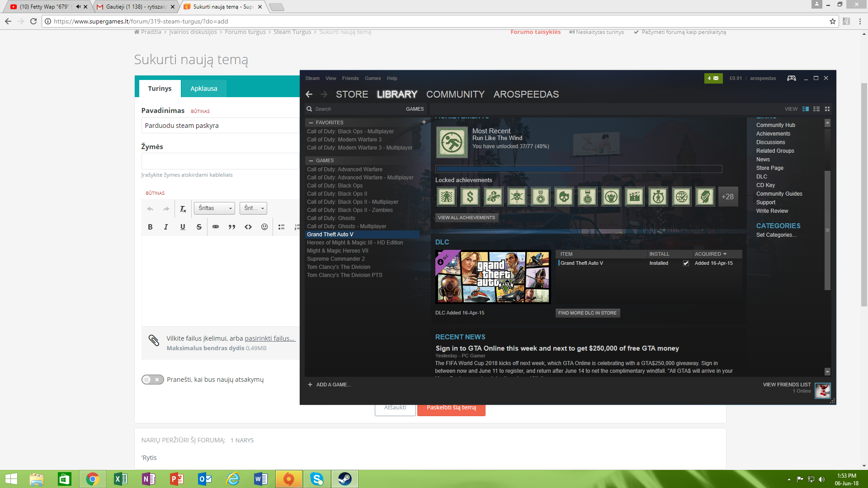Open Steam Big Picture mode controller icon
Image resolution: width=868 pixels, height=488 pixels.
(791, 78)
